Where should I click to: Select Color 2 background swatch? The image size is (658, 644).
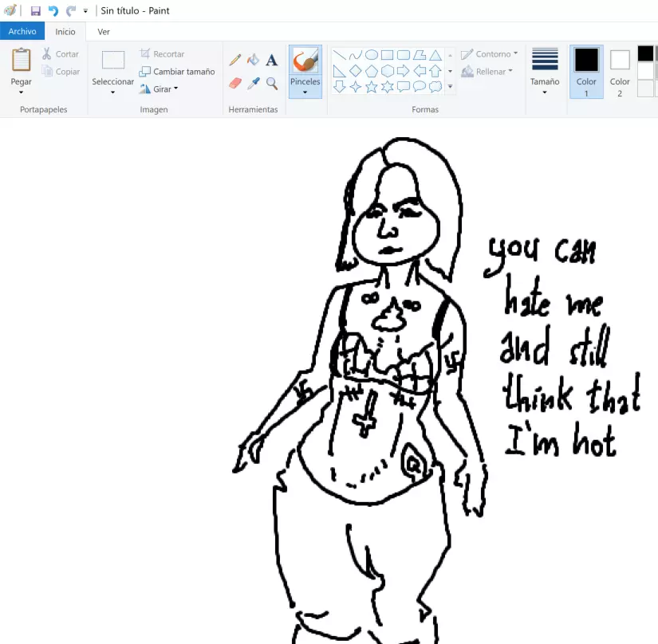620,72
